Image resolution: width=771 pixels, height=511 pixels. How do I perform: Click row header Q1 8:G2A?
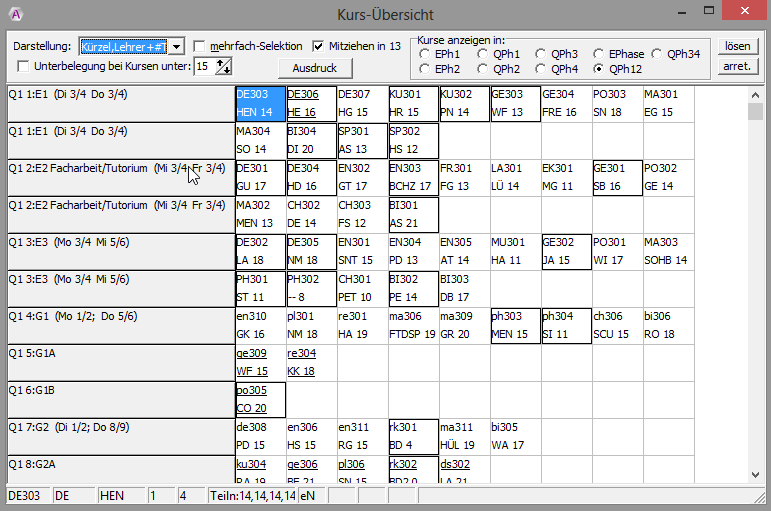121,470
